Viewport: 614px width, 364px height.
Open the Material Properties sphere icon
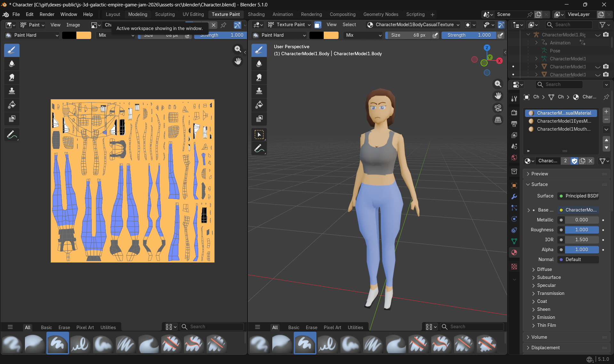[514, 252]
